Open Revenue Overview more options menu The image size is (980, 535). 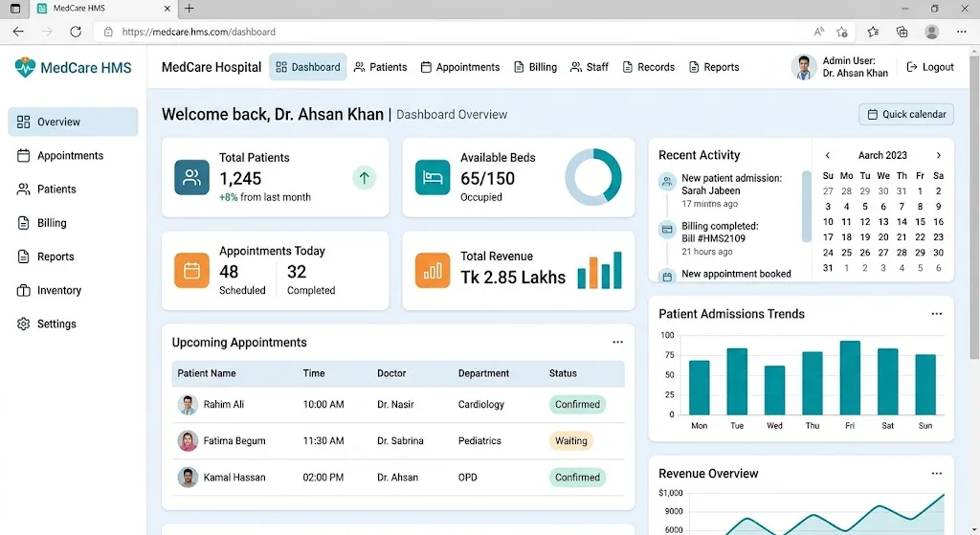936,473
